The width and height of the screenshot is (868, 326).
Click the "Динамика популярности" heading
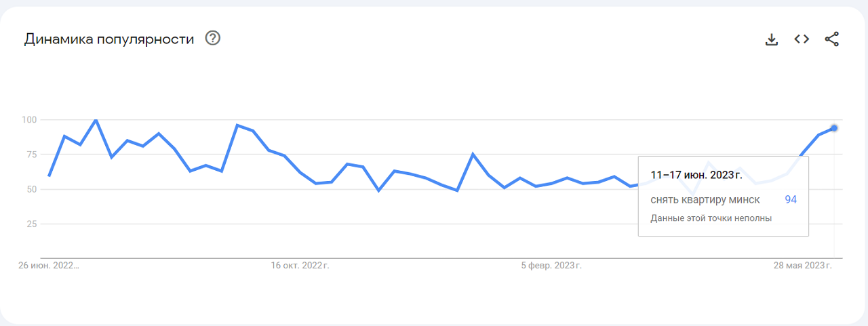pyautogui.click(x=109, y=39)
